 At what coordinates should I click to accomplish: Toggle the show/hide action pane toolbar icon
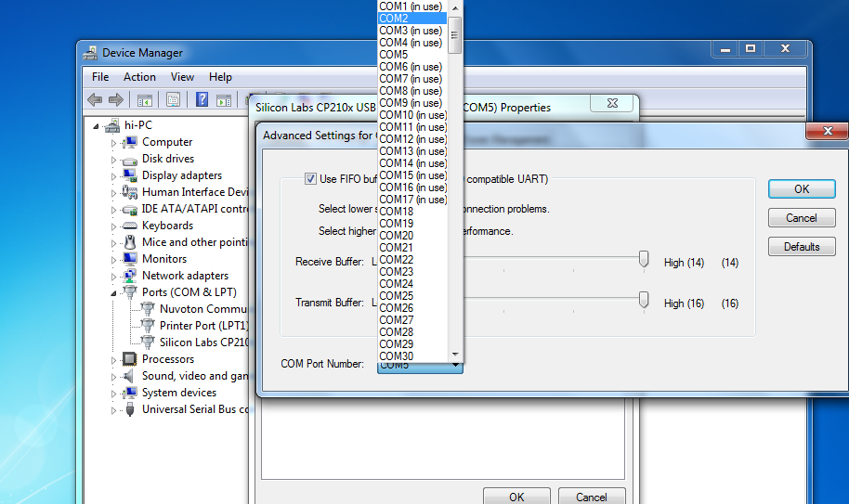(224, 100)
